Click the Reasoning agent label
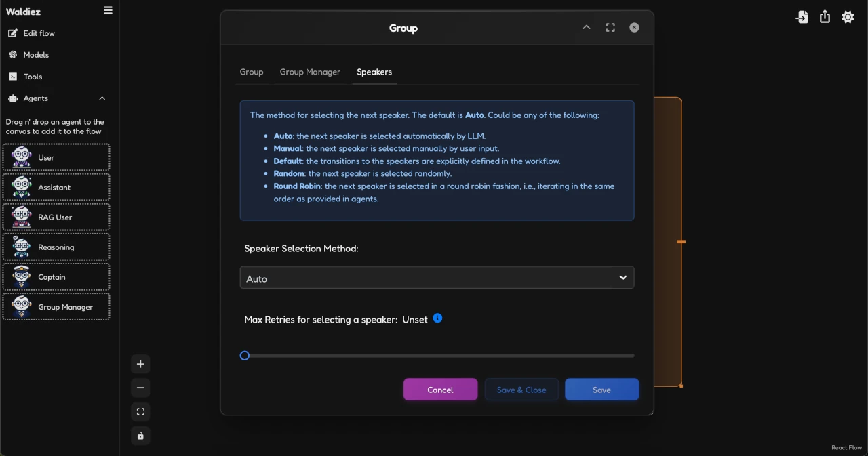 pos(56,247)
